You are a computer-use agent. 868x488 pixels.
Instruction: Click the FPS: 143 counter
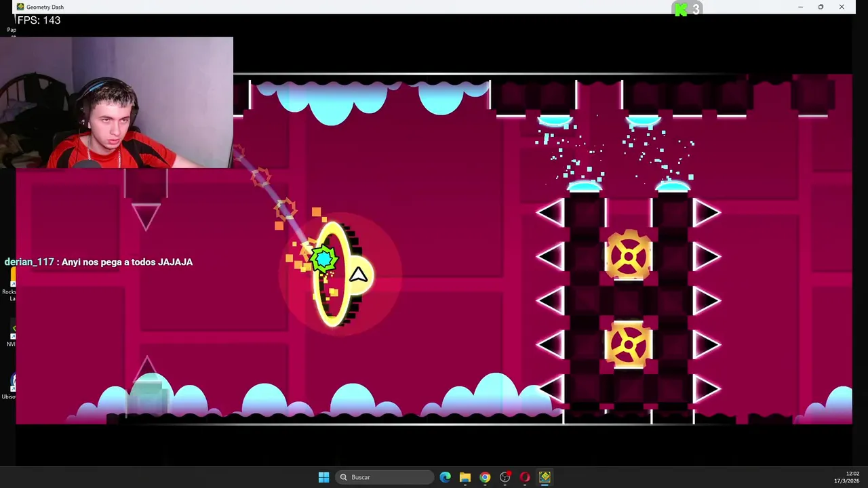coord(39,20)
